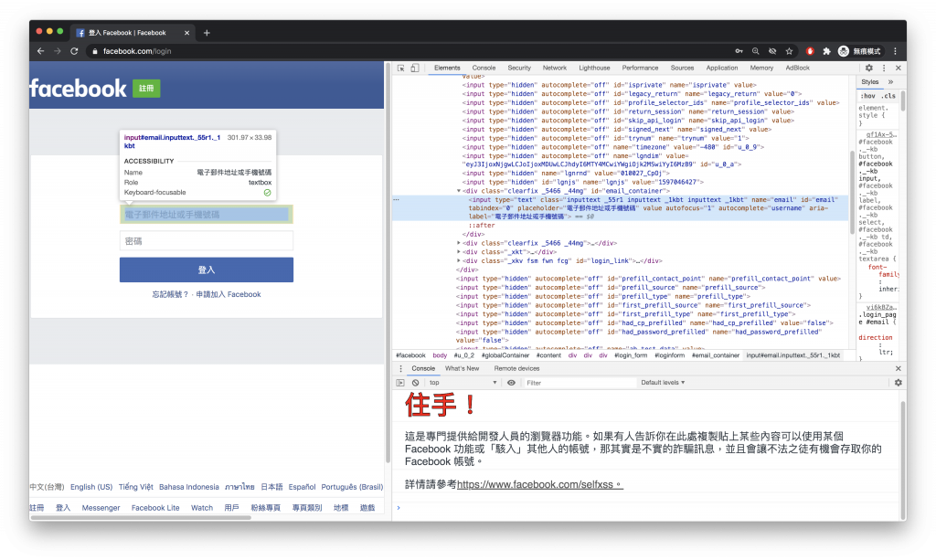Image resolution: width=936 pixels, height=560 pixels.
Task: Click the 密碼 password field
Action: [x=207, y=241]
